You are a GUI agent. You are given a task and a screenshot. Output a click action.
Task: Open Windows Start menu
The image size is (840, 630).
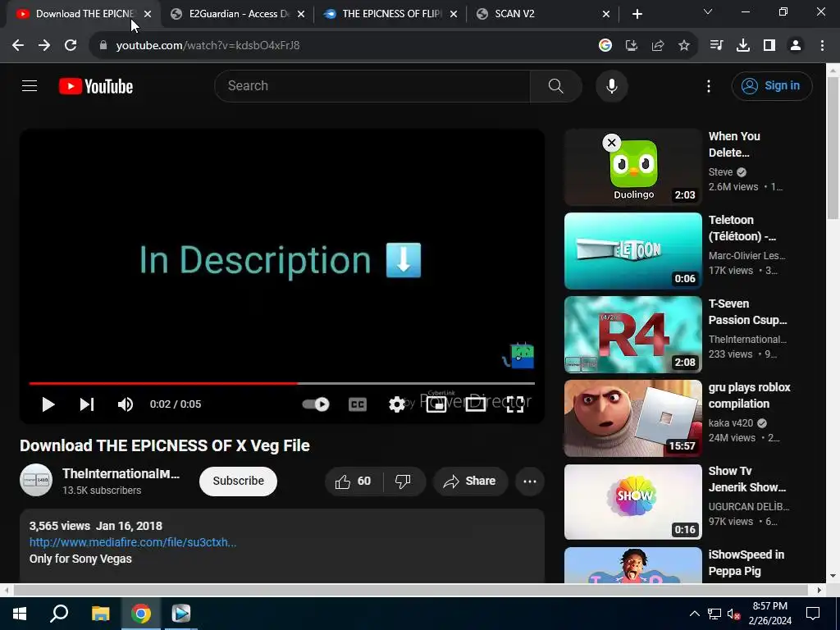pyautogui.click(x=20, y=614)
